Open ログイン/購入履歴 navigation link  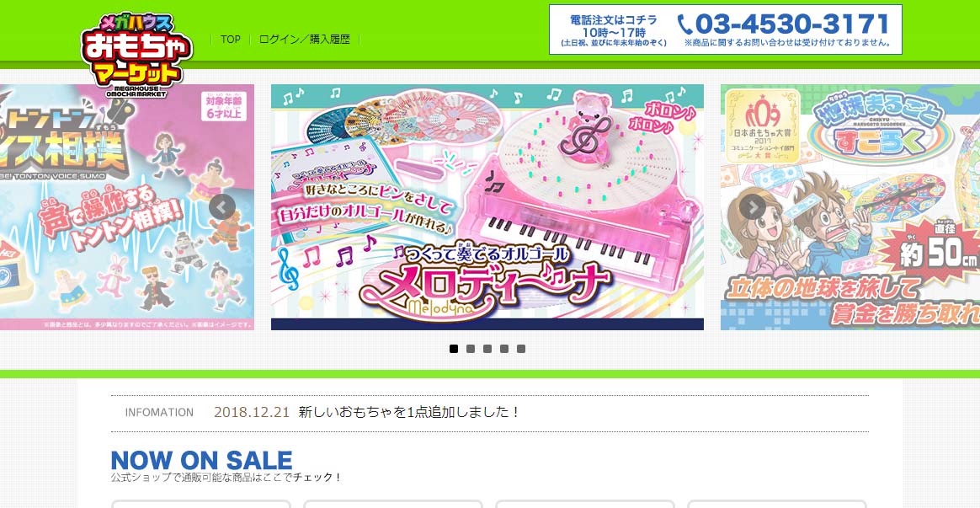(305, 40)
